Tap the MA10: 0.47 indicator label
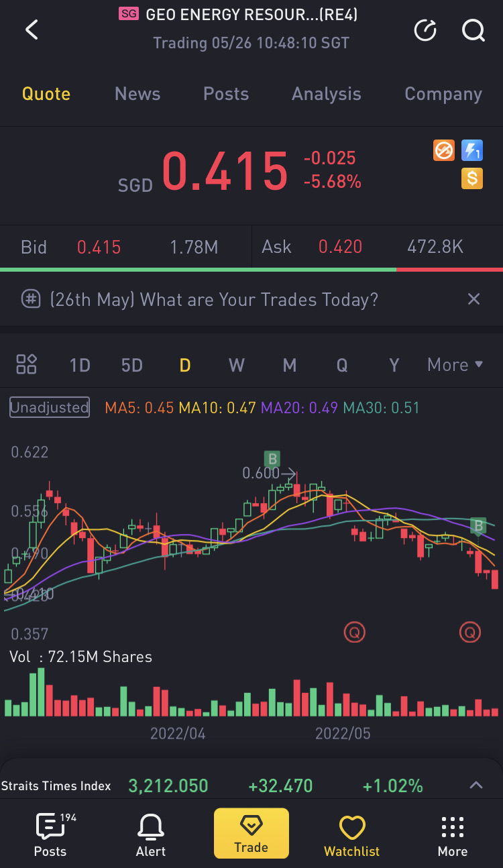Viewport: 503px width, 868px height. point(217,407)
